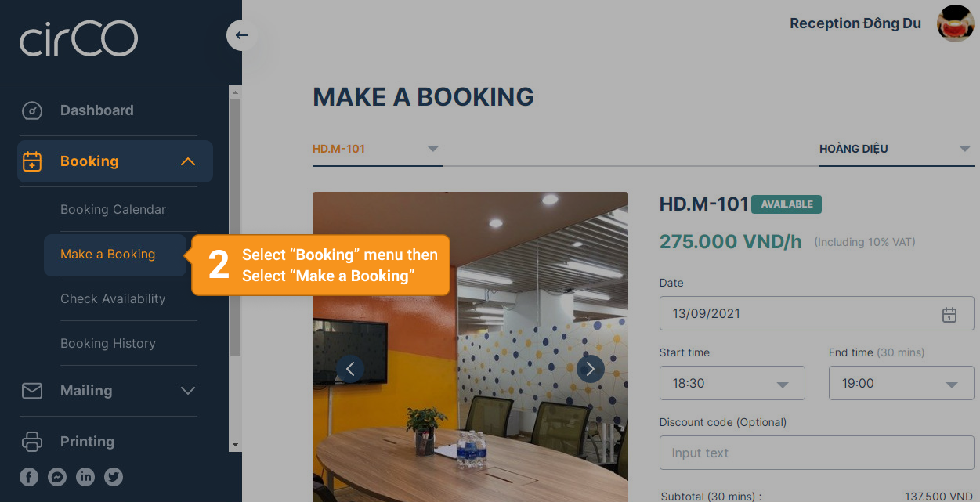Viewport: 980px width, 502px height.
Task: Click the Printing printer icon
Action: [x=32, y=441]
